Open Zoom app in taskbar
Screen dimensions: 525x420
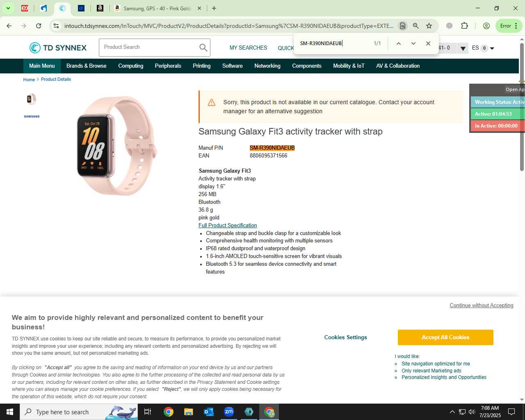[x=229, y=412]
